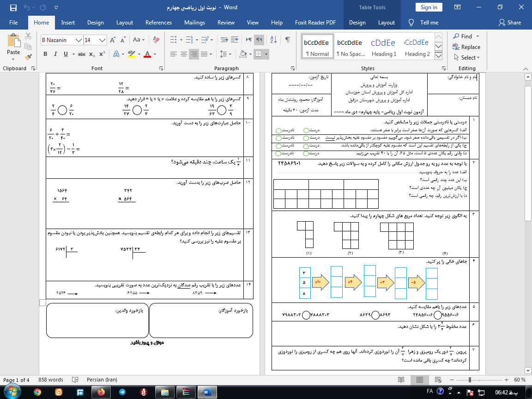Image resolution: width=532 pixels, height=399 pixels.
Task: Toggle Show/Hide paragraph marks
Action: 287,40
